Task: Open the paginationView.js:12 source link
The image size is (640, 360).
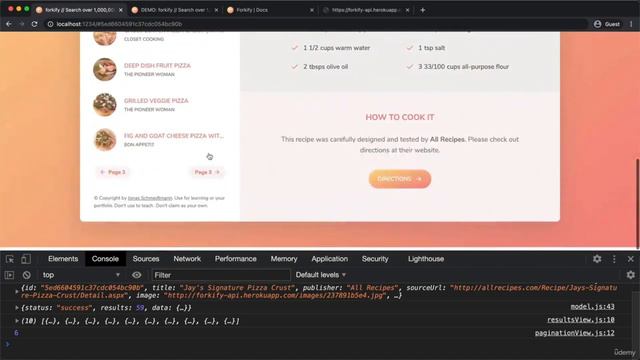Action: pos(575,333)
